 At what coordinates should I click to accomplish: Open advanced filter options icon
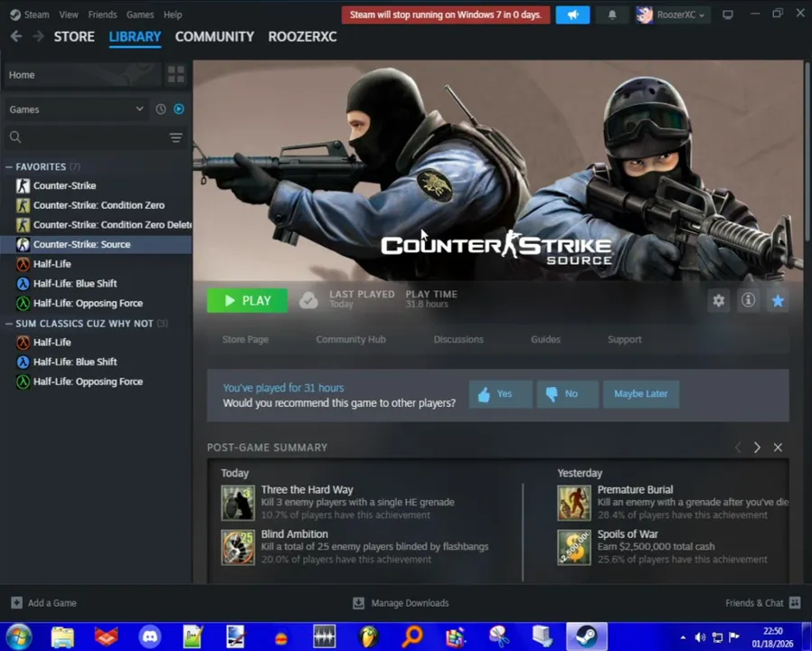(176, 137)
